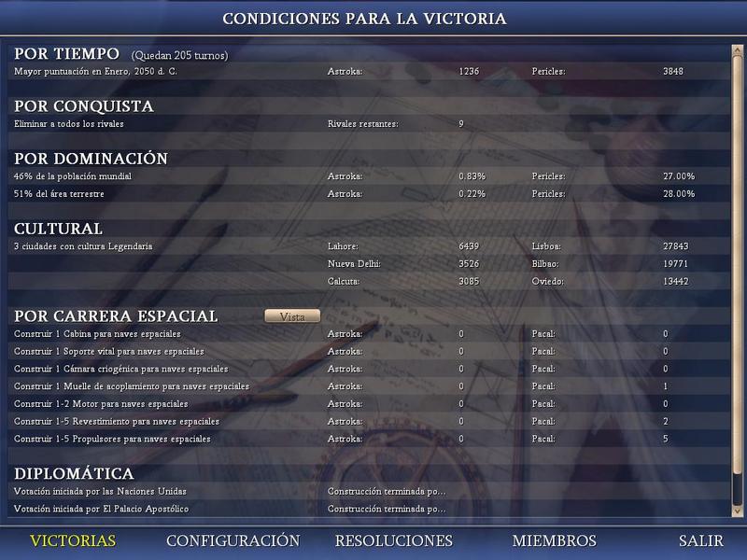Go to the RESOLUCIONES tab
The width and height of the screenshot is (747, 560).
tap(393, 541)
